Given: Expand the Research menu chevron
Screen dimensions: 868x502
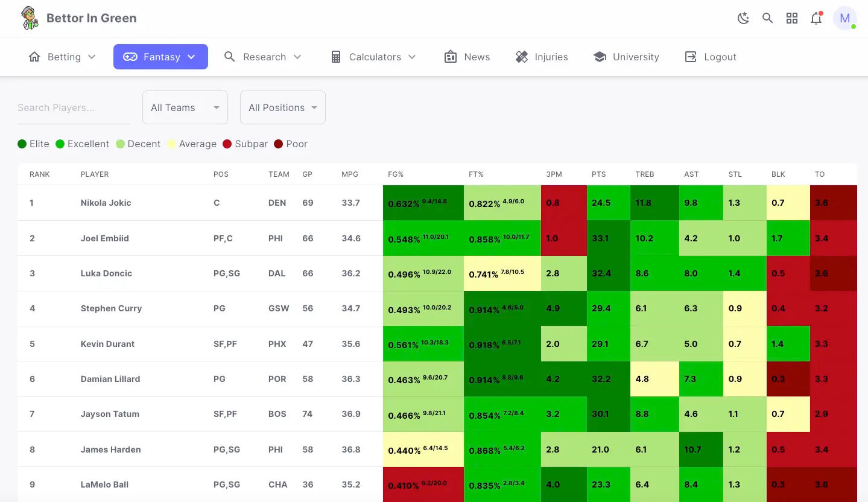Looking at the screenshot, I should [297, 57].
